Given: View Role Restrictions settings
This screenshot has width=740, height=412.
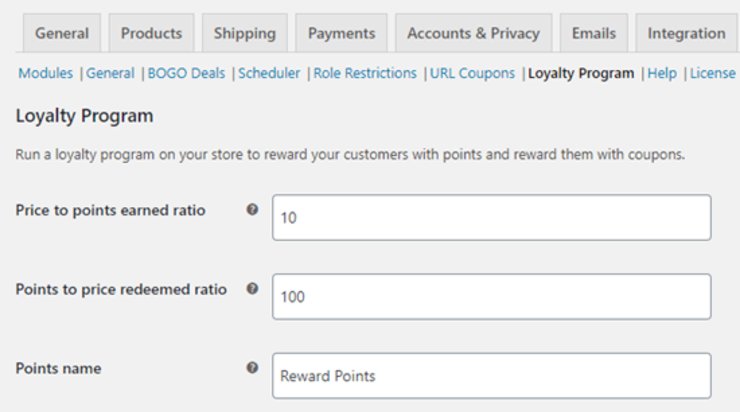Looking at the screenshot, I should point(365,73).
